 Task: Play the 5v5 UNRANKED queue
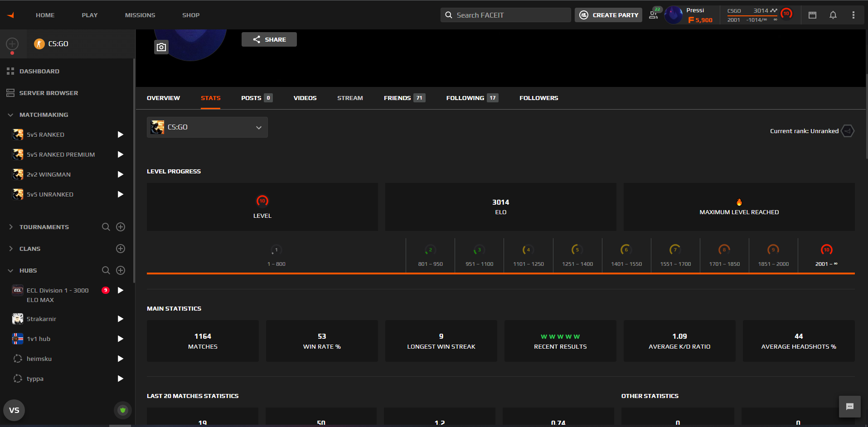(121, 194)
